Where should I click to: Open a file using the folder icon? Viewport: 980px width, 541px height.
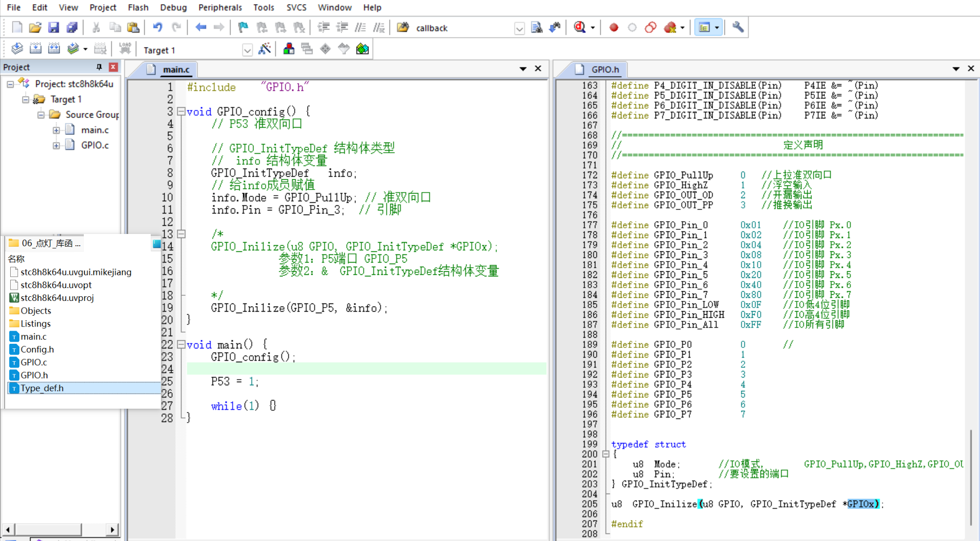click(35, 28)
